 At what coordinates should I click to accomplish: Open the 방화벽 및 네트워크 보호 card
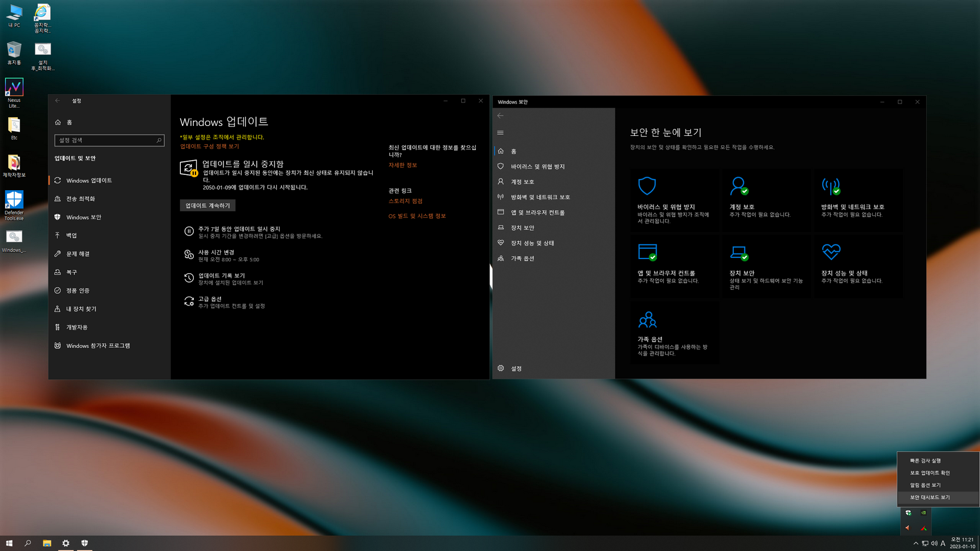click(x=858, y=200)
